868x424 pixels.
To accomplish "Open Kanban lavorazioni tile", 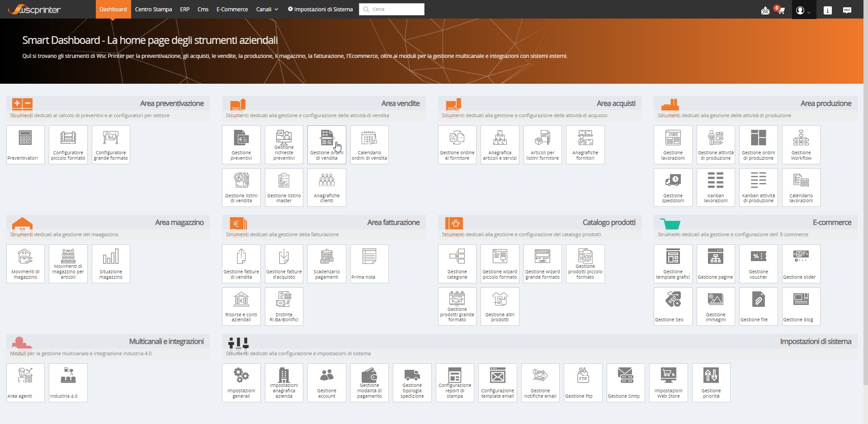I will pos(715,187).
